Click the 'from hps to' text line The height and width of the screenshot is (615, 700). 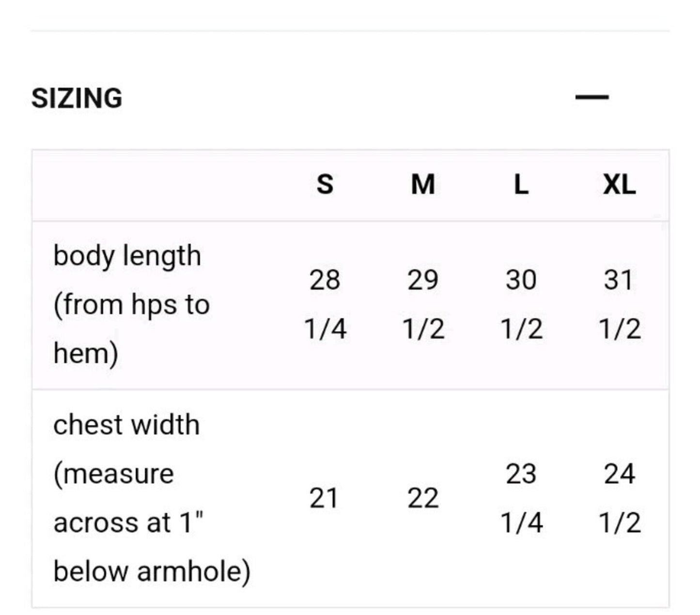point(131,306)
